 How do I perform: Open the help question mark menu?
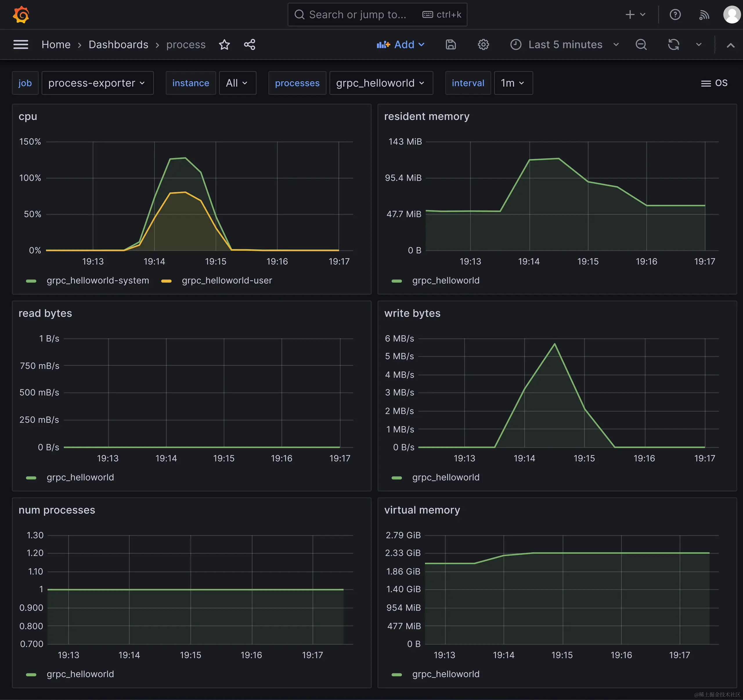tap(675, 15)
